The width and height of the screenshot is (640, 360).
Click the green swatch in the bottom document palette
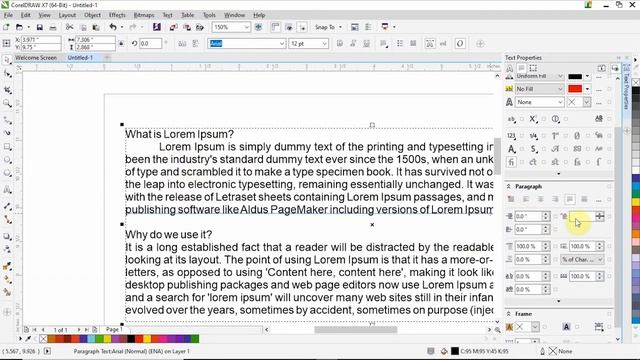(x=195, y=339)
